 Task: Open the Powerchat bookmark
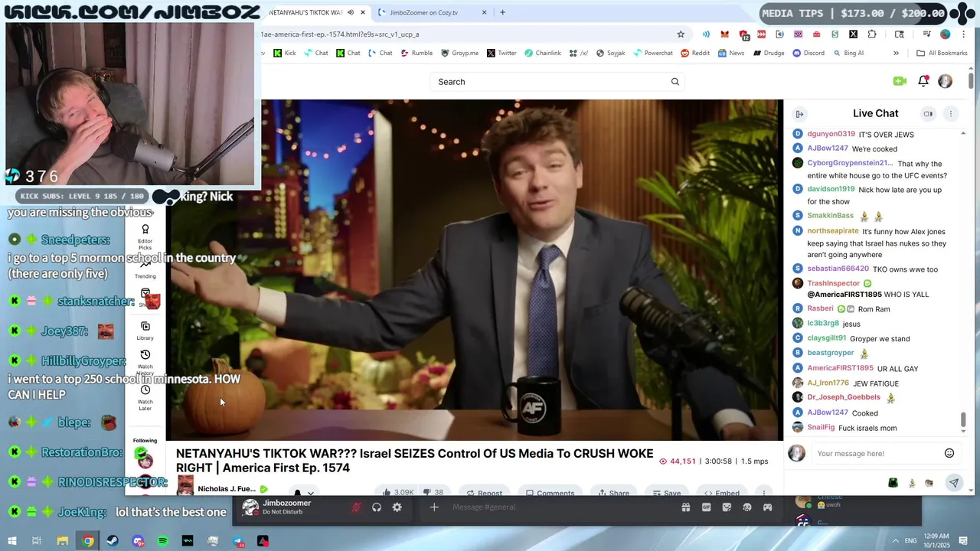point(652,54)
